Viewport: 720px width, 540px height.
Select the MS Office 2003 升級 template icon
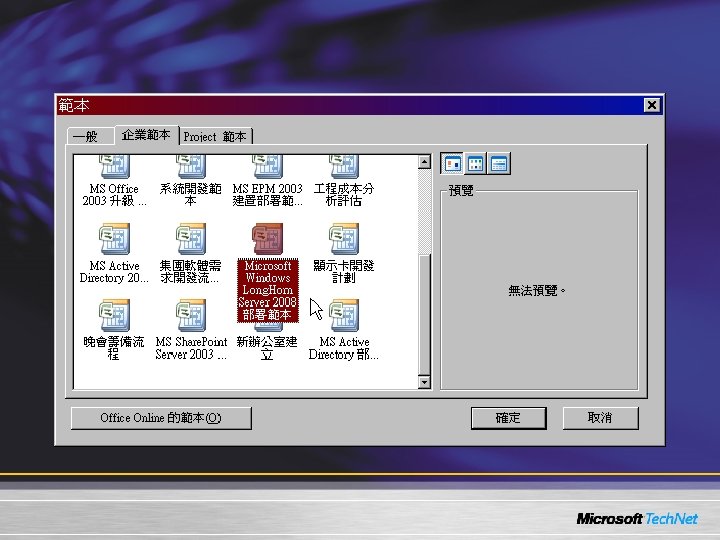[114, 167]
